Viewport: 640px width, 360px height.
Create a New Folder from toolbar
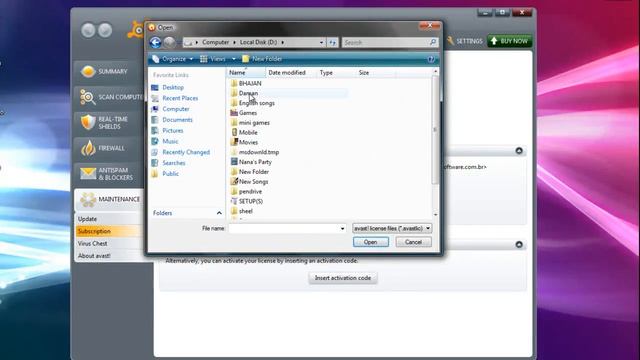(262, 59)
